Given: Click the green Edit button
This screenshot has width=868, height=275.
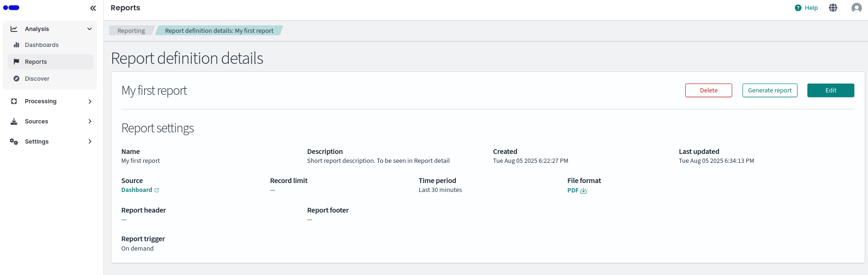Looking at the screenshot, I should pos(831,91).
